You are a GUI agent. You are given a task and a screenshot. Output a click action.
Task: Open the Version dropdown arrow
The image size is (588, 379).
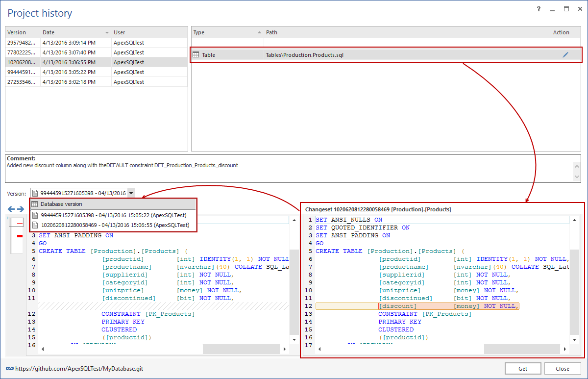[x=131, y=193]
